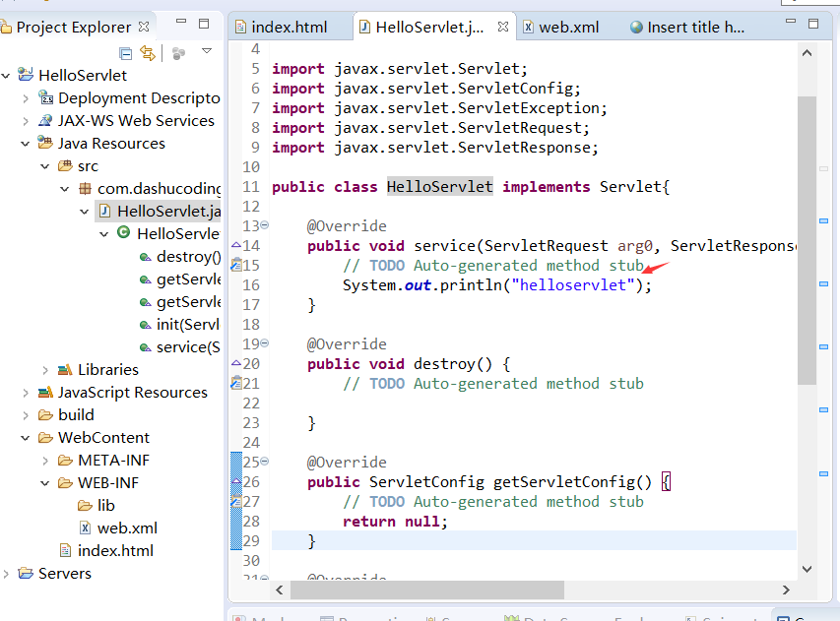The image size is (840, 621).
Task: Maximize the Project Explorer panel
Action: [204, 23]
